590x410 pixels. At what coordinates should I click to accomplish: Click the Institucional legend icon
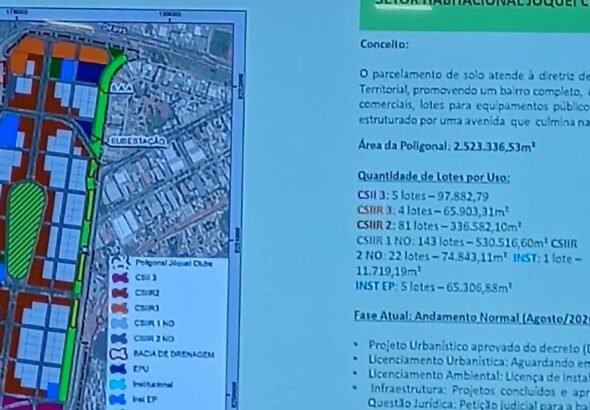coord(118,384)
